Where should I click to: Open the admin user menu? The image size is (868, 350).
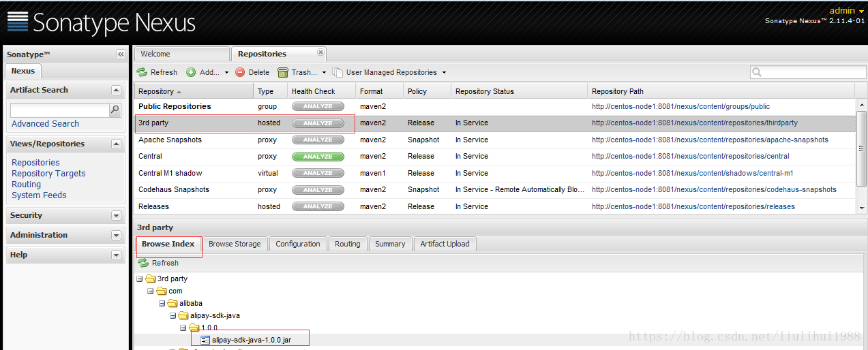(846, 10)
